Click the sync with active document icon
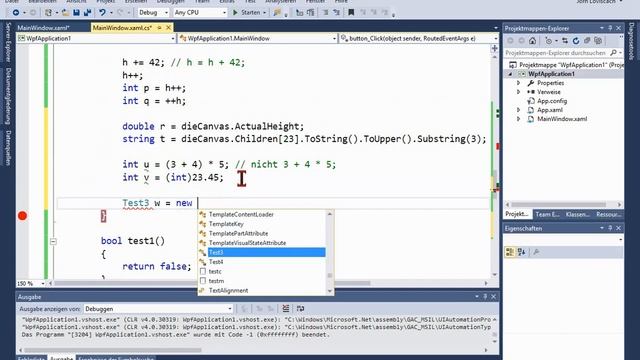This screenshot has width=640, height=360. tap(565, 41)
